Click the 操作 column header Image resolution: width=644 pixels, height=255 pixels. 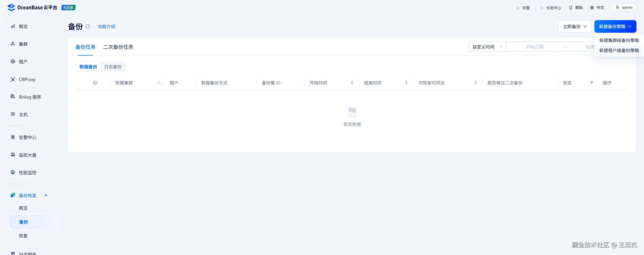pos(607,83)
